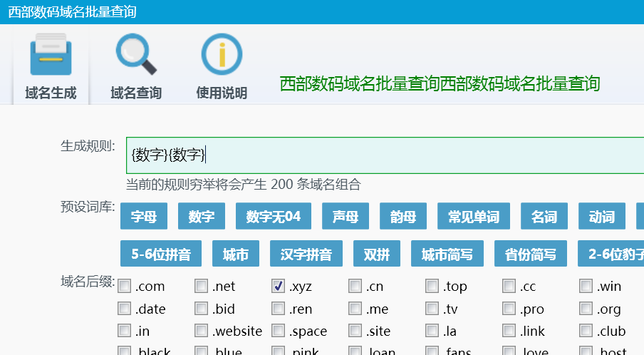Tick the .net suffix checkbox
Screen dimensions: 644x355
click(202, 287)
